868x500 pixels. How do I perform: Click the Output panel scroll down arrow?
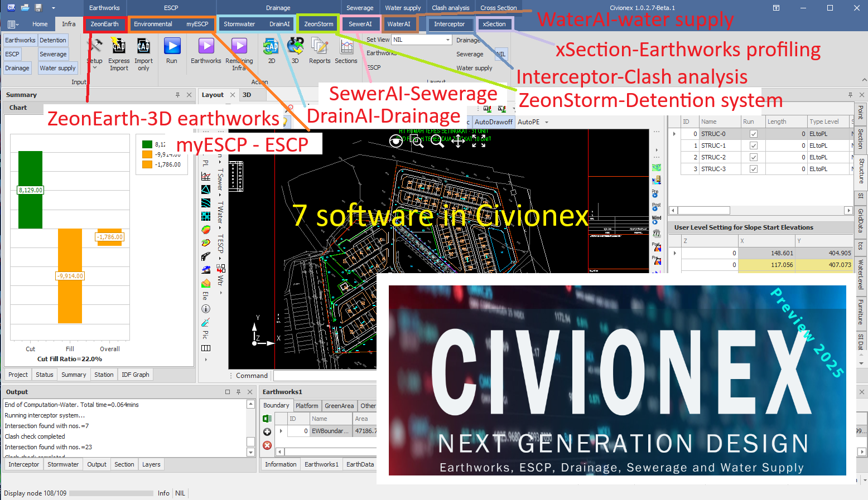tap(251, 453)
